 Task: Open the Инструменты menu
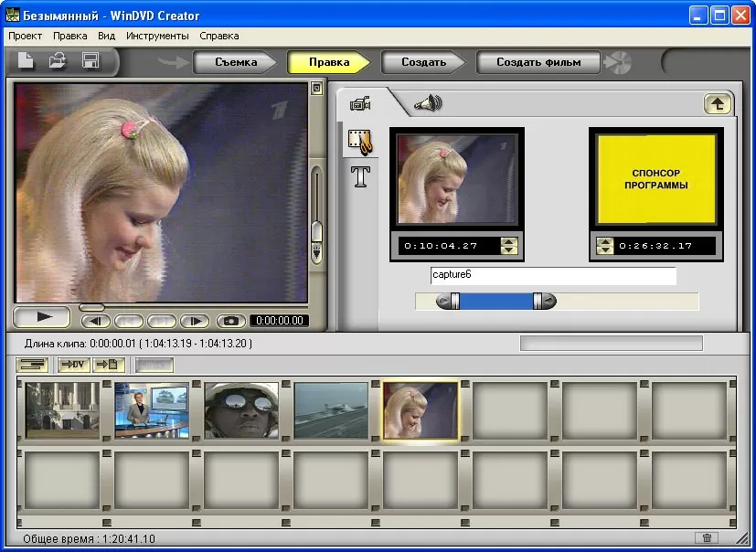pyautogui.click(x=157, y=36)
